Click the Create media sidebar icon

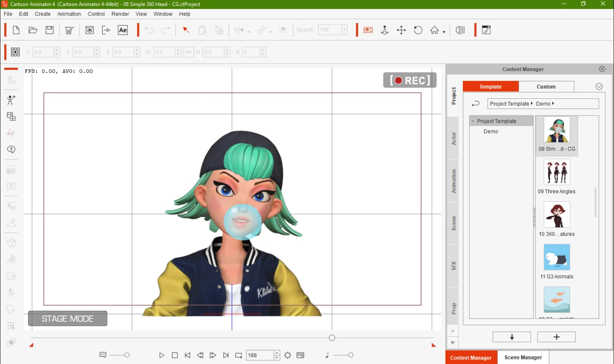pyautogui.click(x=11, y=116)
